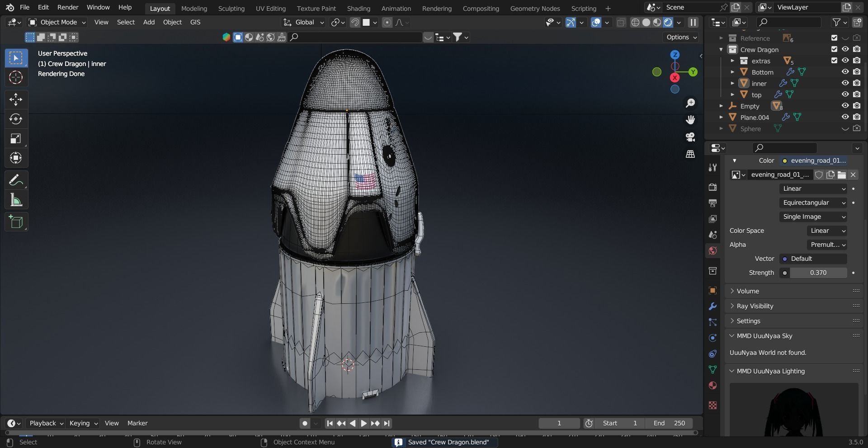Open the Render properties tab
Viewport: 868px width, 448px height.
click(x=713, y=187)
